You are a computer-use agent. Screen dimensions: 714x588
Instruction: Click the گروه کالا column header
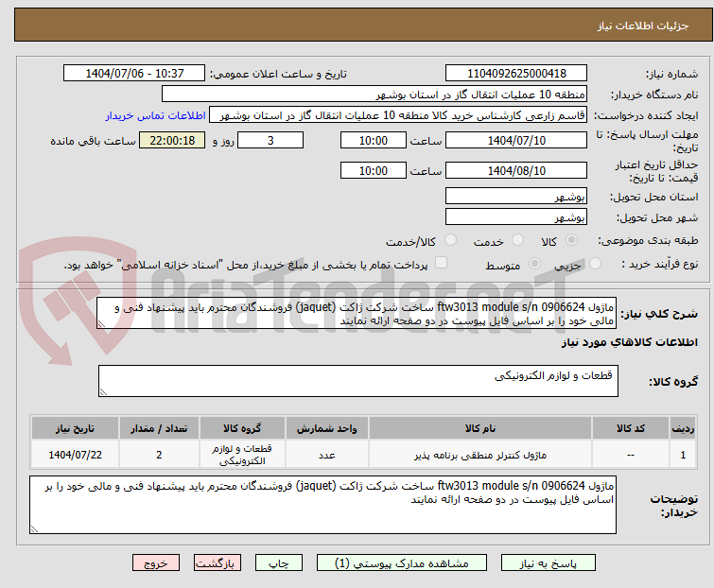click(x=242, y=428)
